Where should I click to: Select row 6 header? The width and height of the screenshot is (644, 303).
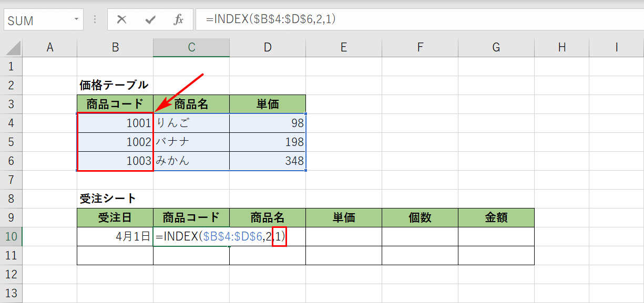tap(12, 161)
